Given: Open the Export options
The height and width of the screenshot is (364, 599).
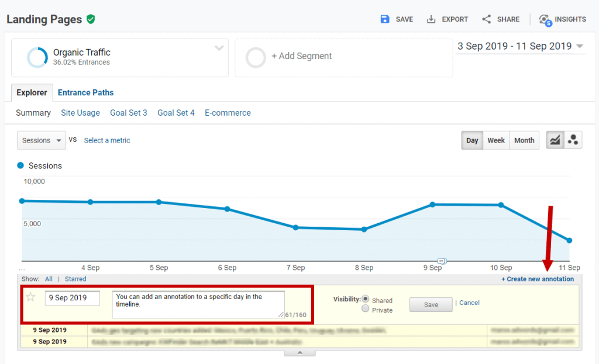Looking at the screenshot, I should point(447,19).
